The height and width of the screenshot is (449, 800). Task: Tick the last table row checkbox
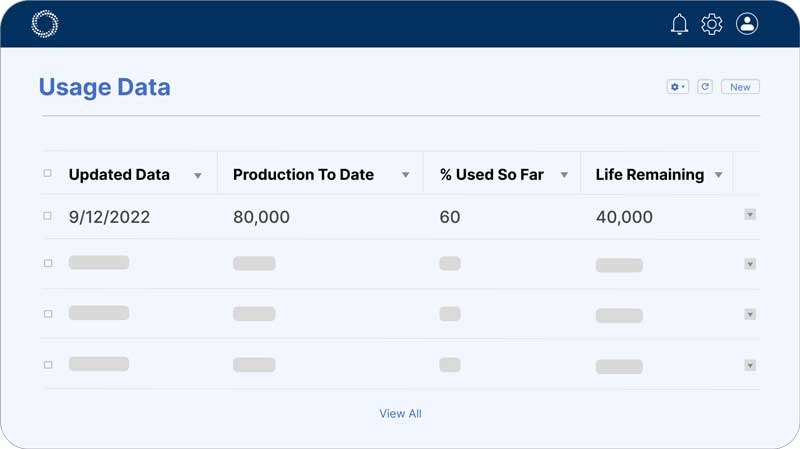[48, 365]
